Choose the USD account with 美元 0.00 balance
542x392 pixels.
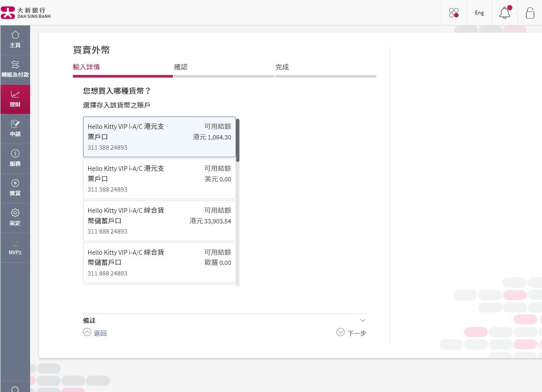159,178
